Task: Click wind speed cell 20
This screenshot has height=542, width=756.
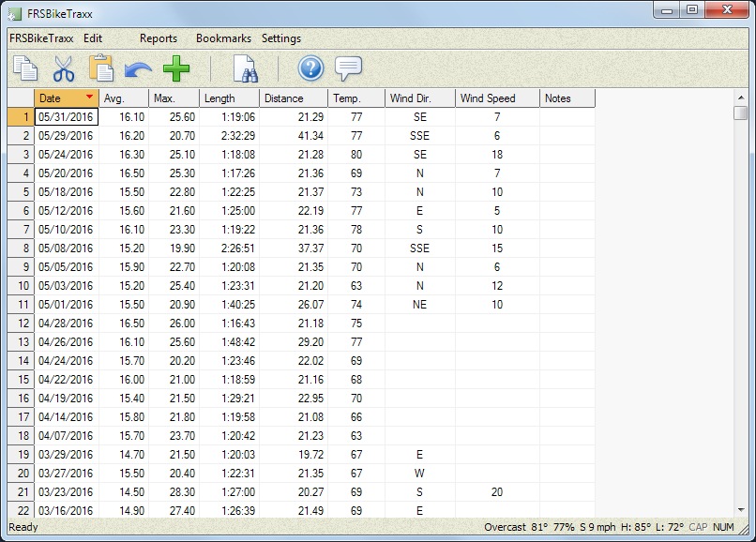Action: [x=497, y=492]
